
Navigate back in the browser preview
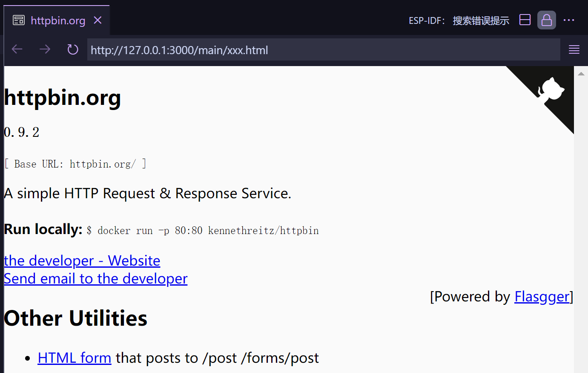click(x=17, y=49)
